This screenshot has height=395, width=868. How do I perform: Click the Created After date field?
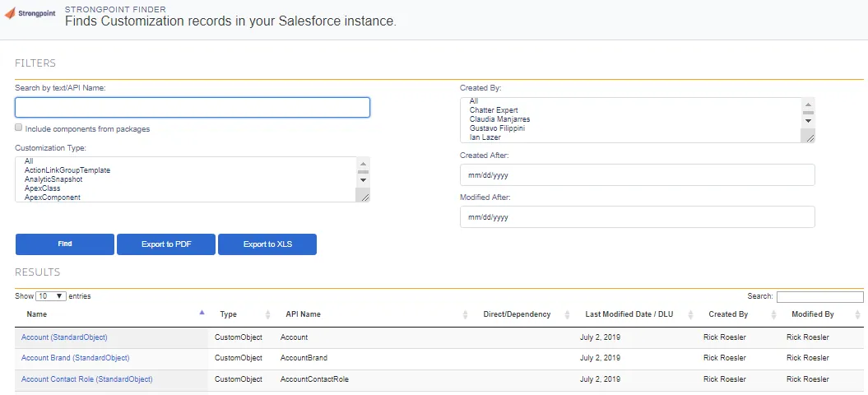pyautogui.click(x=637, y=174)
